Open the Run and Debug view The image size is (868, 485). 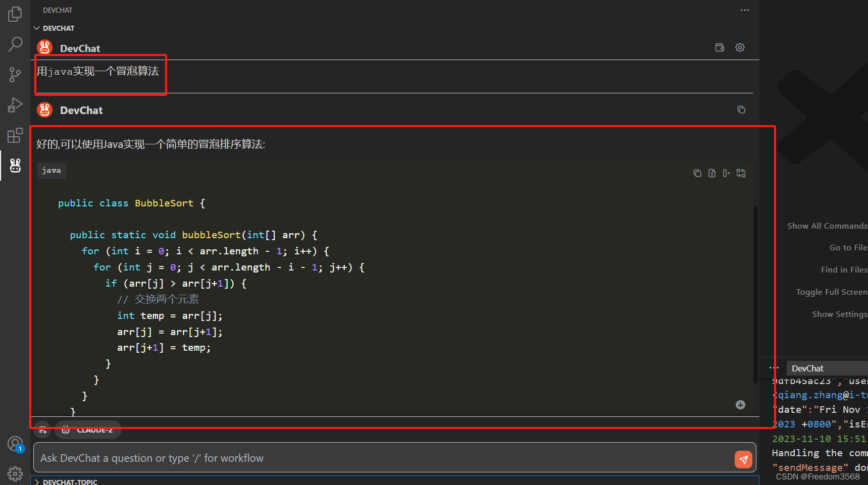15,105
